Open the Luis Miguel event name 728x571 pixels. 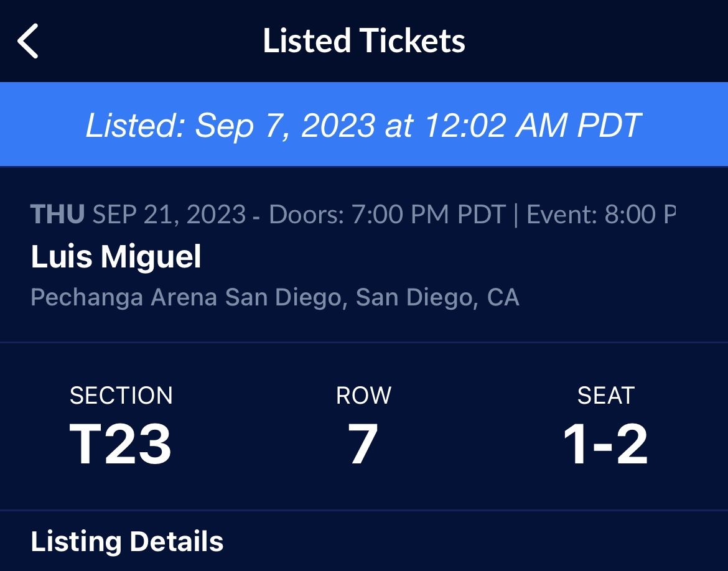[x=116, y=256]
